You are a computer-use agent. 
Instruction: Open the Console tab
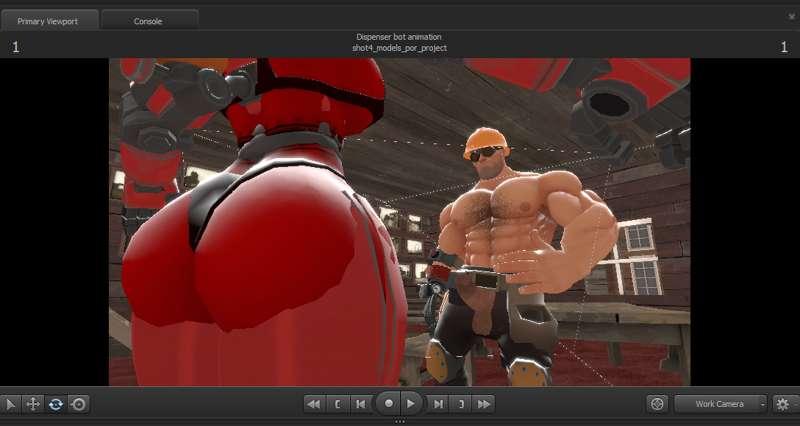(x=148, y=21)
